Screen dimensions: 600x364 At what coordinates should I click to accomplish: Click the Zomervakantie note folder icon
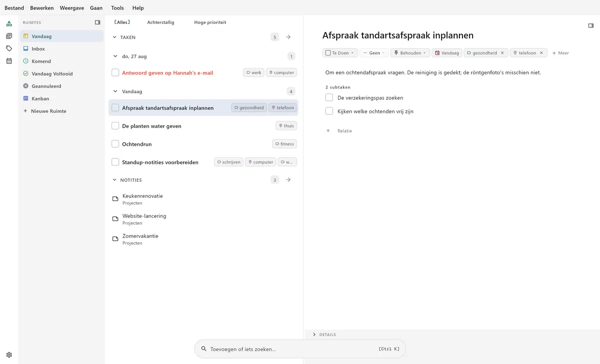[x=115, y=239]
